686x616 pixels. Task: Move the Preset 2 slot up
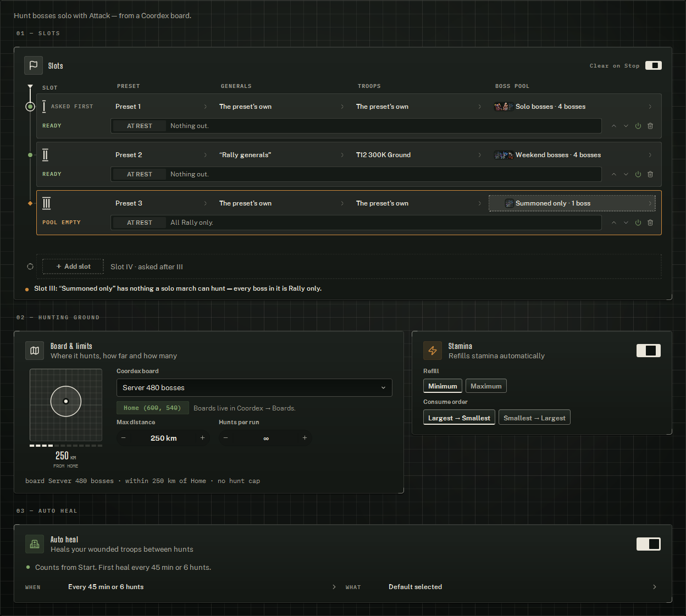point(614,174)
